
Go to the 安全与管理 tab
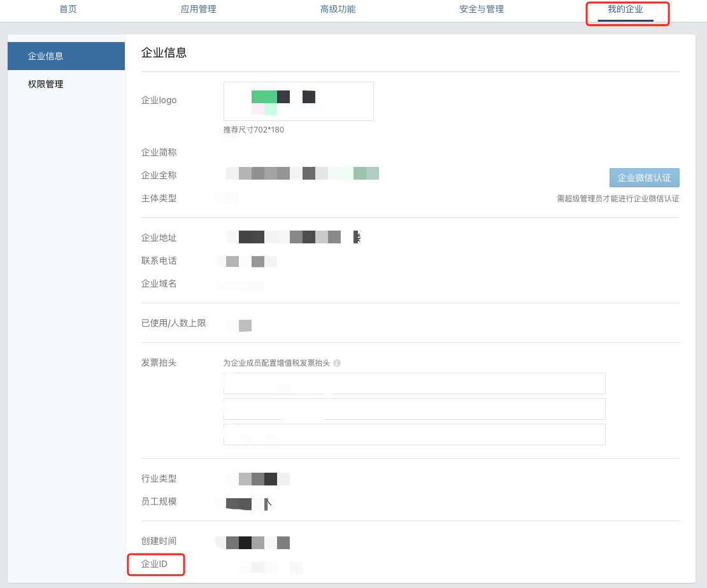pyautogui.click(x=481, y=10)
